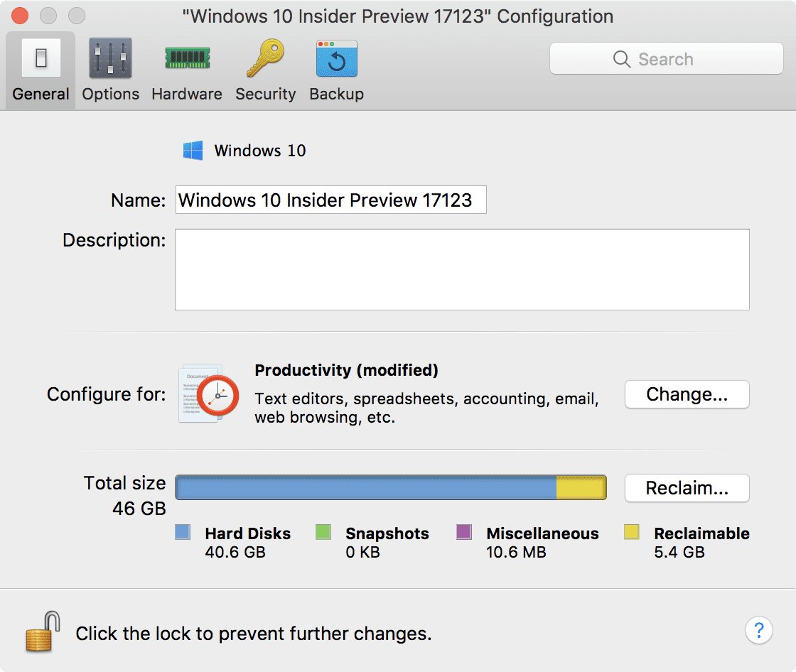
Task: Click the 'Configure for:' label
Action: (x=106, y=394)
